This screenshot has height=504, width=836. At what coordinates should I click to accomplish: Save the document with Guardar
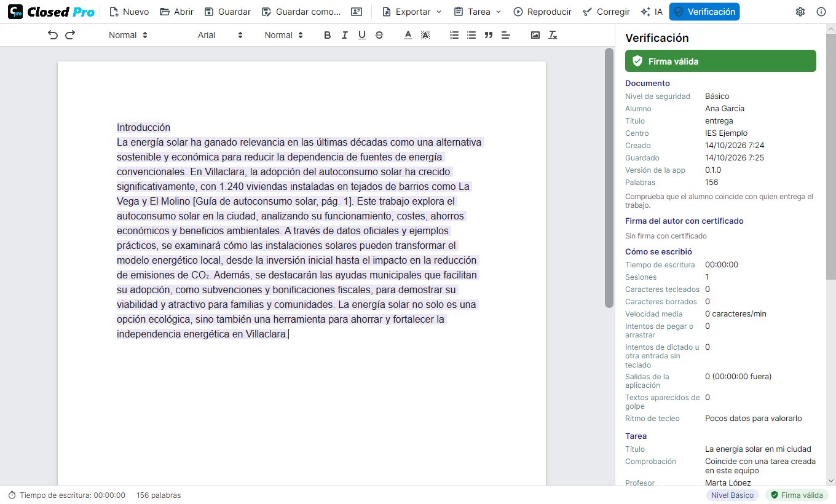click(227, 12)
